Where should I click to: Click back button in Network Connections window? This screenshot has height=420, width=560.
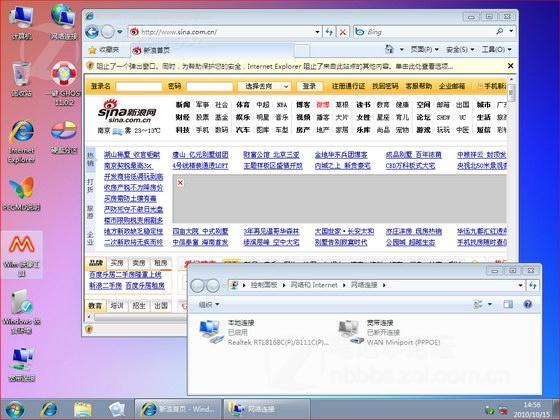pos(198,285)
